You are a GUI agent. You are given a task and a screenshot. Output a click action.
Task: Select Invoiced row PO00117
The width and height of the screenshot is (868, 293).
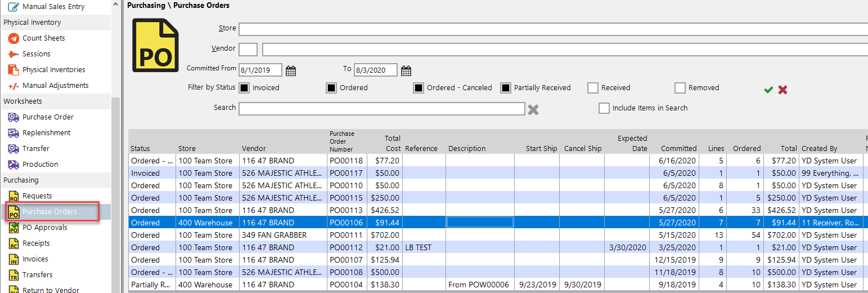click(498, 173)
